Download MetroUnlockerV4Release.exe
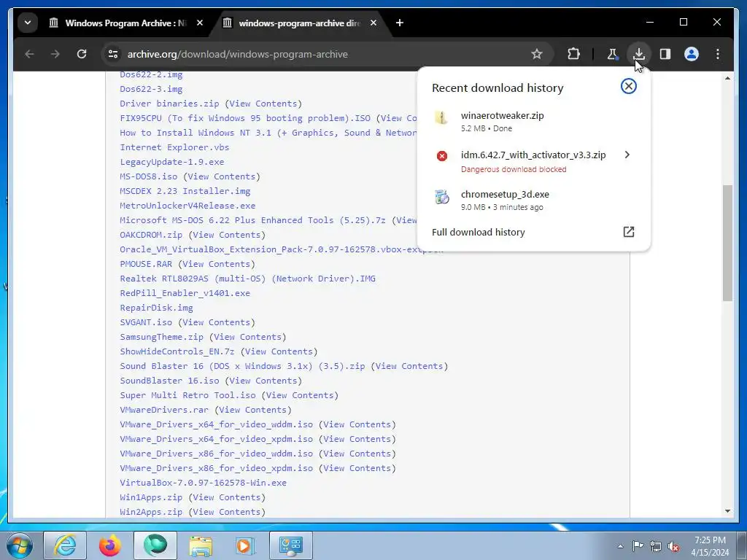The width and height of the screenshot is (747, 560). point(187,206)
